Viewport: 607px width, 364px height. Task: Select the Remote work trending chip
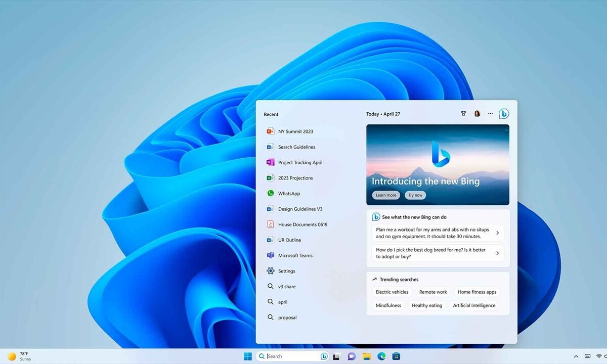pyautogui.click(x=433, y=292)
